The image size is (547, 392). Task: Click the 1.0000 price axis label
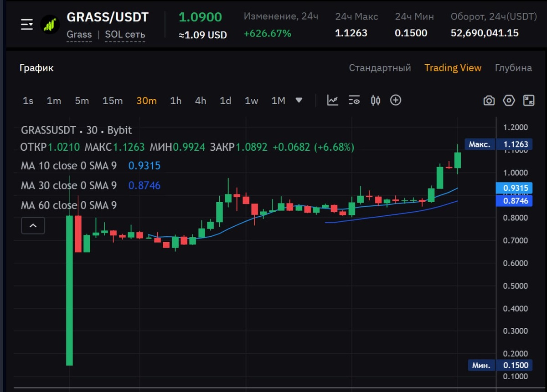tap(515, 173)
